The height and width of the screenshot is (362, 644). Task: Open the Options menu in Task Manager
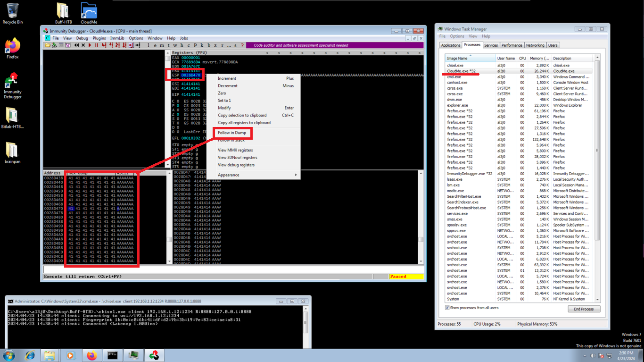pos(457,36)
